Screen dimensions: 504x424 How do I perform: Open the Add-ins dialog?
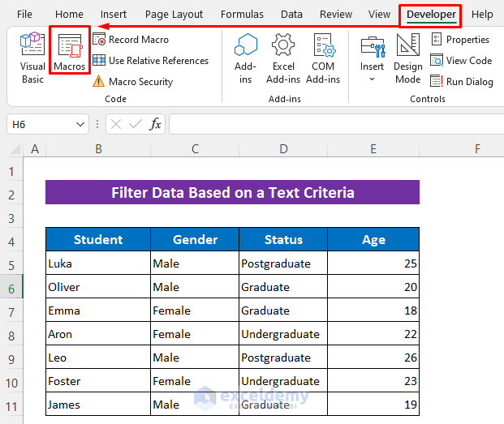(245, 58)
